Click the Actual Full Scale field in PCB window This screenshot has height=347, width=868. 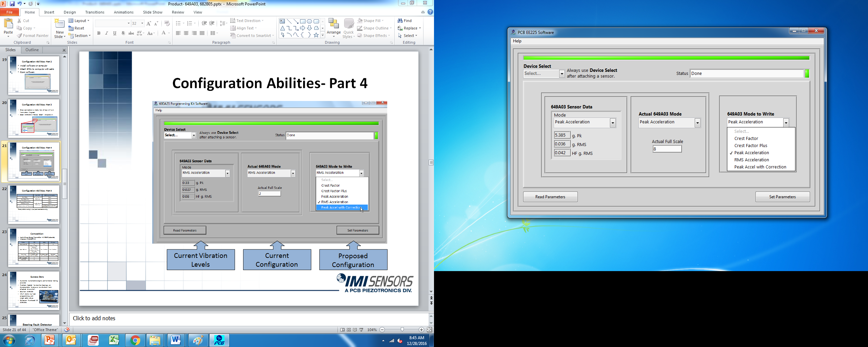[667, 149]
